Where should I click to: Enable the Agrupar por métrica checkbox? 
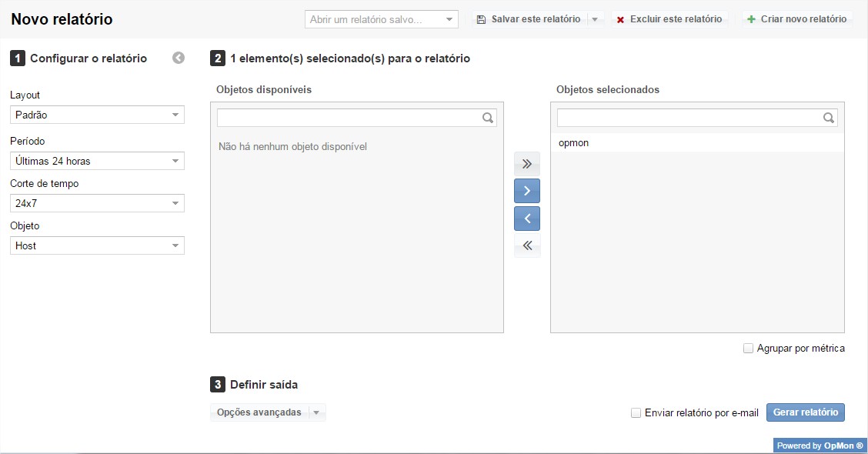click(x=748, y=349)
